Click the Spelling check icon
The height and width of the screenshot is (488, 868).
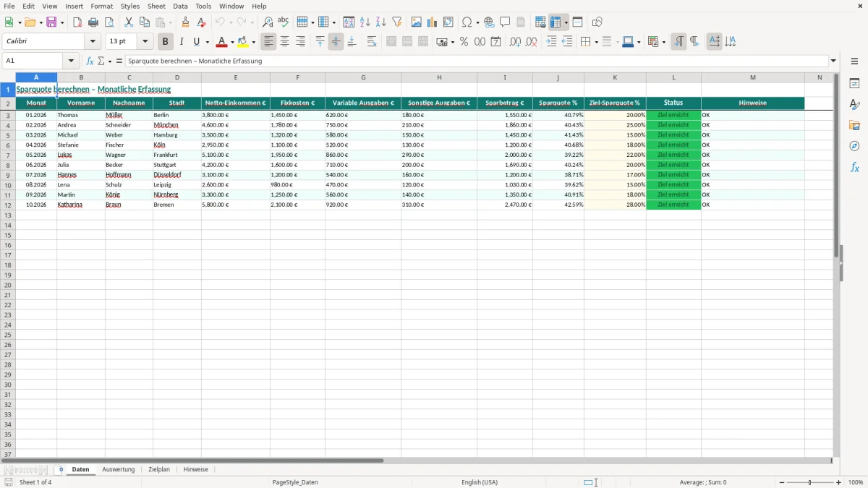[284, 22]
